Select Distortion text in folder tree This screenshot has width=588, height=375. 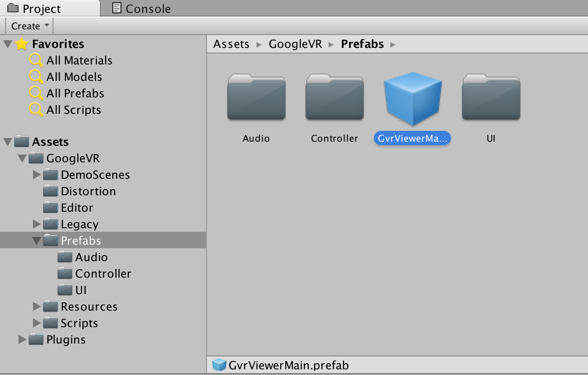[x=89, y=191]
